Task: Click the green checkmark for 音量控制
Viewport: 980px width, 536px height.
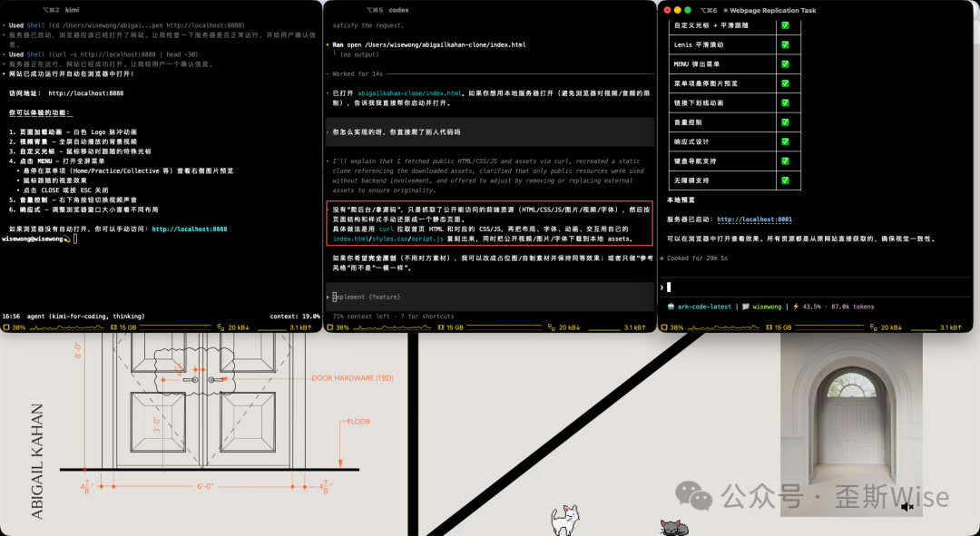Action: point(785,122)
